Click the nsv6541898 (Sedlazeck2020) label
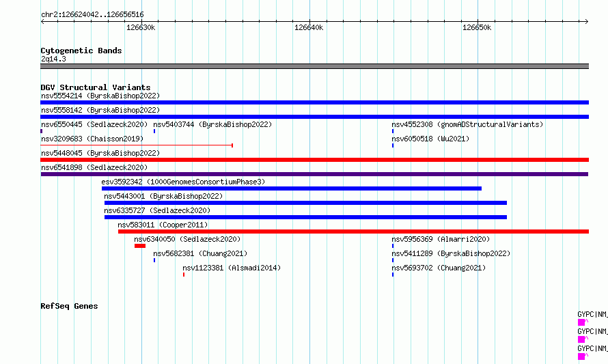The image size is (608, 364). pyautogui.click(x=94, y=167)
